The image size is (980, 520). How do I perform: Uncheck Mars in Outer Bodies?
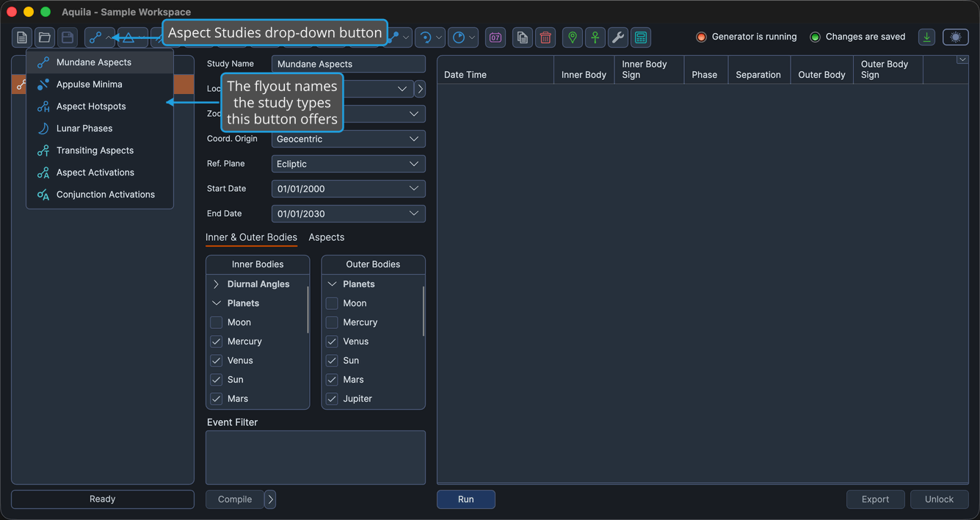(x=332, y=380)
